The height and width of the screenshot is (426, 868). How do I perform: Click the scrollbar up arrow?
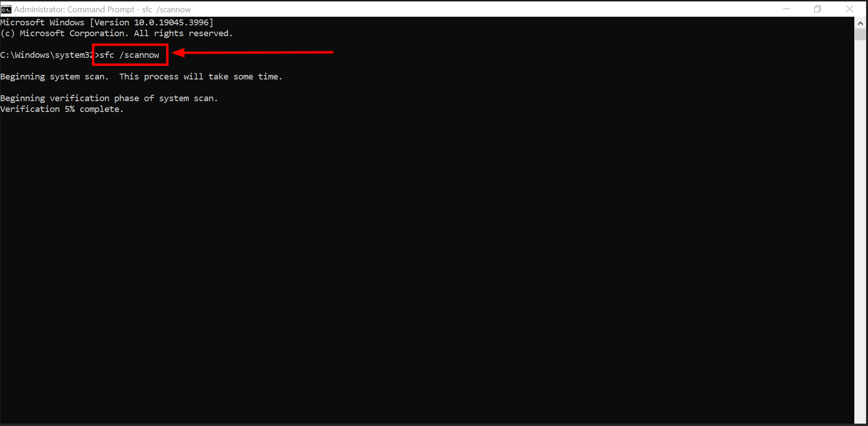(x=860, y=23)
